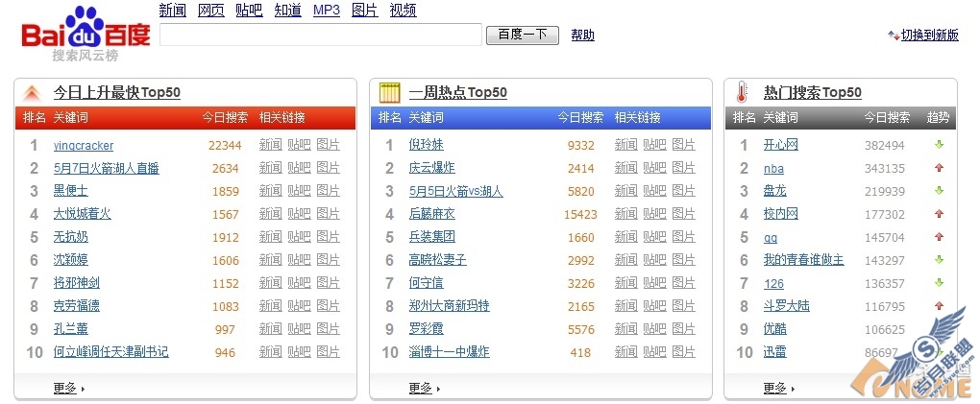Click the green trend arrow for 盘龙
Viewport: 980px width, 404px height.
(938, 191)
